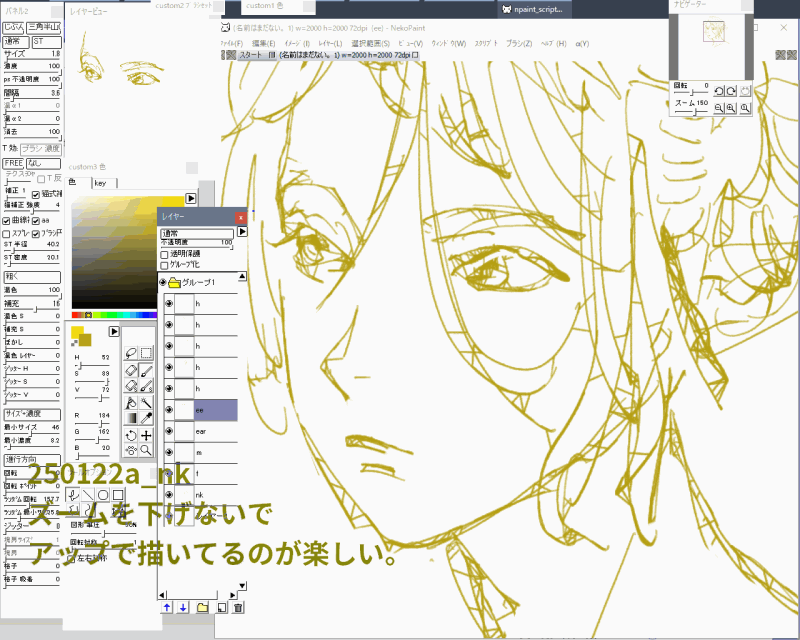Select the rectangular marquee selection tool
Image resolution: width=800 pixels, height=640 pixels.
(x=146, y=353)
